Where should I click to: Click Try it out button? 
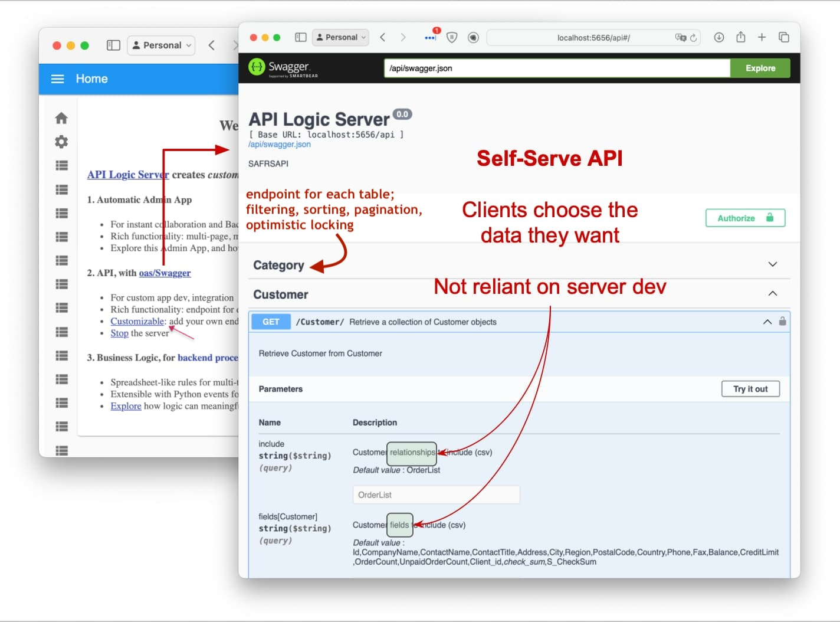coord(750,389)
